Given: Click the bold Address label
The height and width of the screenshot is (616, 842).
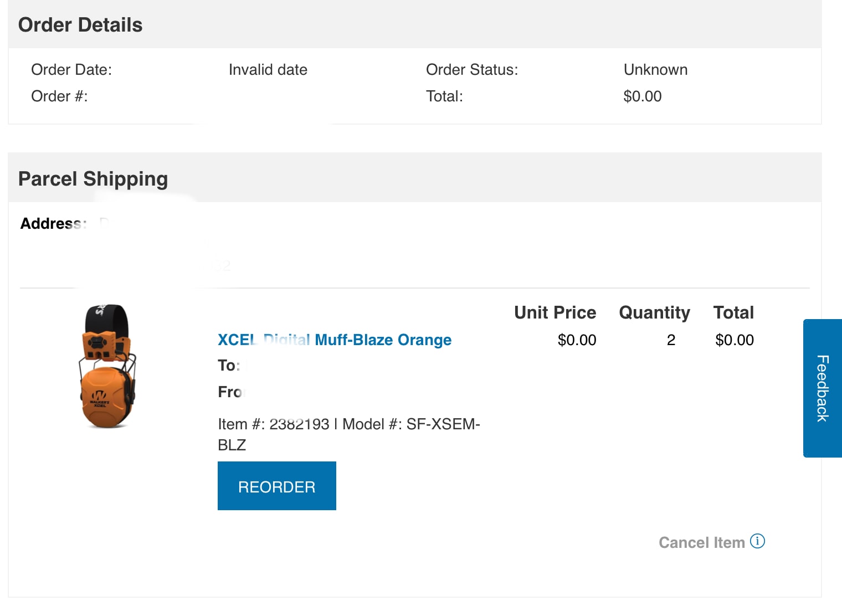Looking at the screenshot, I should pos(53,224).
